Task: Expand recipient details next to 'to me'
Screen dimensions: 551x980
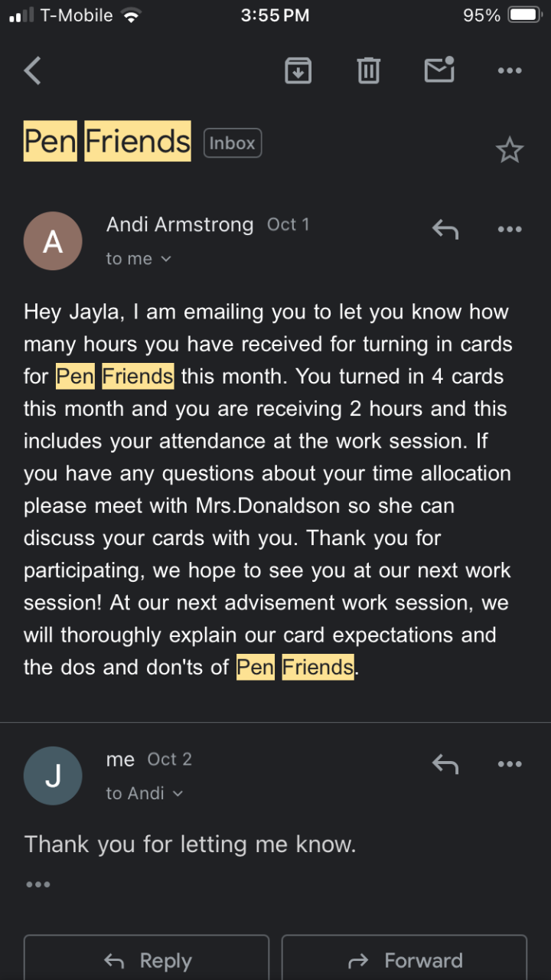Action: pyautogui.click(x=166, y=260)
